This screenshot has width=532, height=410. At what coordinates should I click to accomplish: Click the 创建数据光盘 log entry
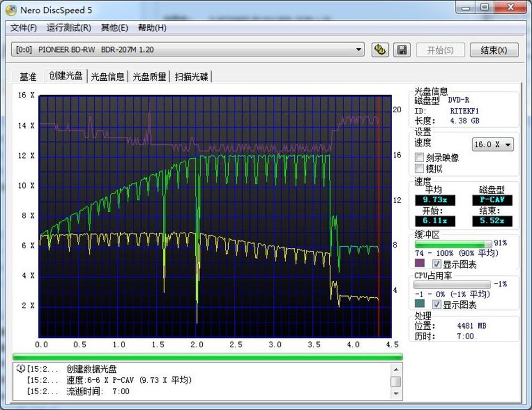click(92, 369)
